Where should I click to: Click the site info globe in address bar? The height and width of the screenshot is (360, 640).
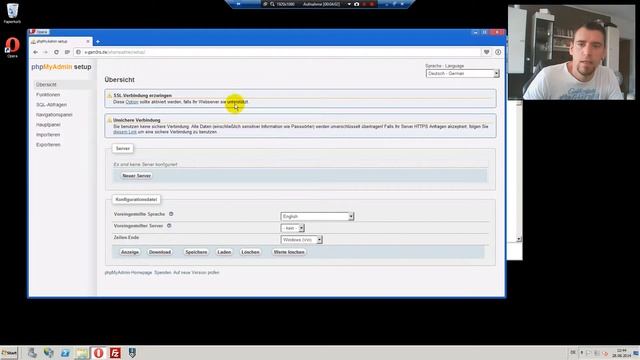click(78, 52)
